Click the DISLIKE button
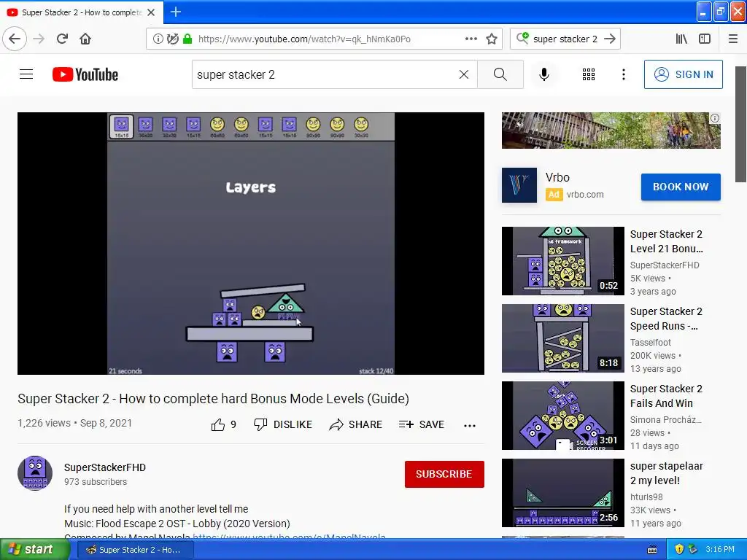Viewport: 747px width, 560px height. pos(283,424)
